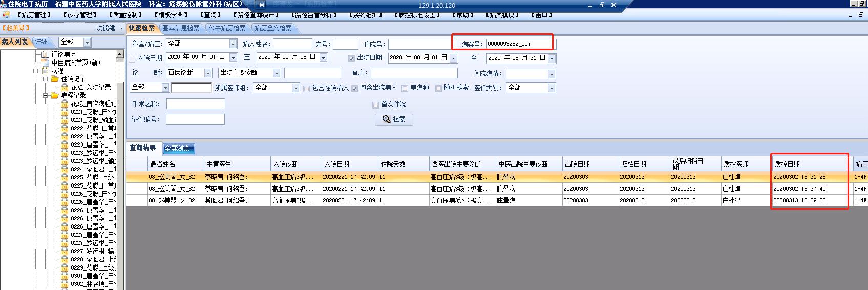Click the 患者姓名 column header
868x290 pixels.
pyautogui.click(x=175, y=164)
